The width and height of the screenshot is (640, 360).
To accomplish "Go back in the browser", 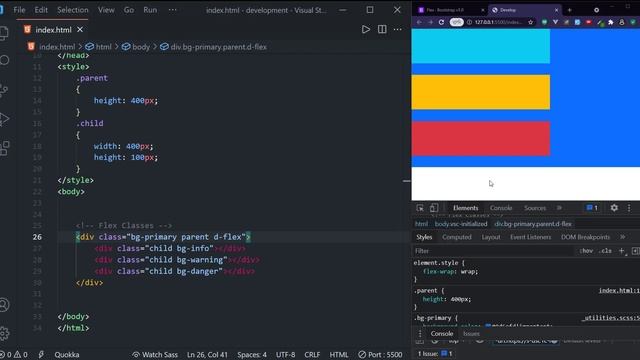I will tap(419, 22).
